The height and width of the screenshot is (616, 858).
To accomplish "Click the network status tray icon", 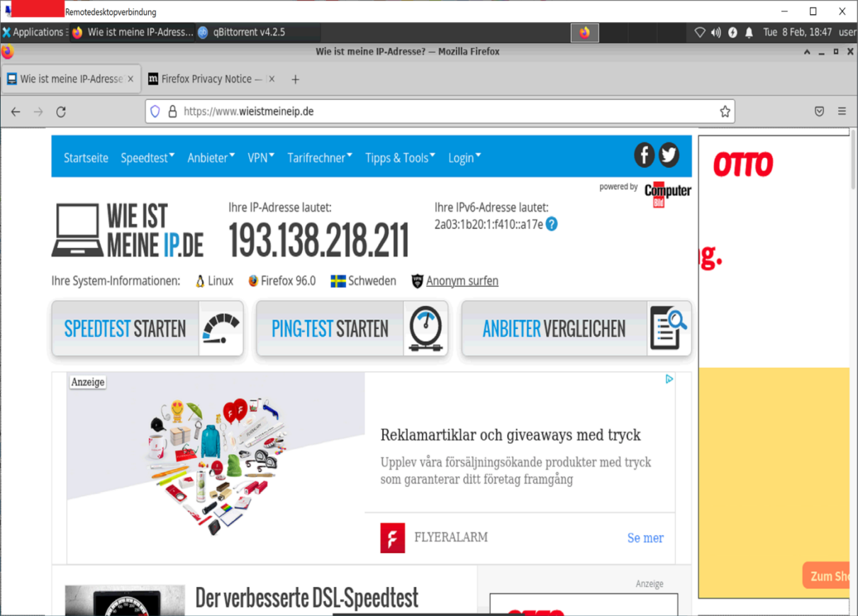I will (x=699, y=32).
